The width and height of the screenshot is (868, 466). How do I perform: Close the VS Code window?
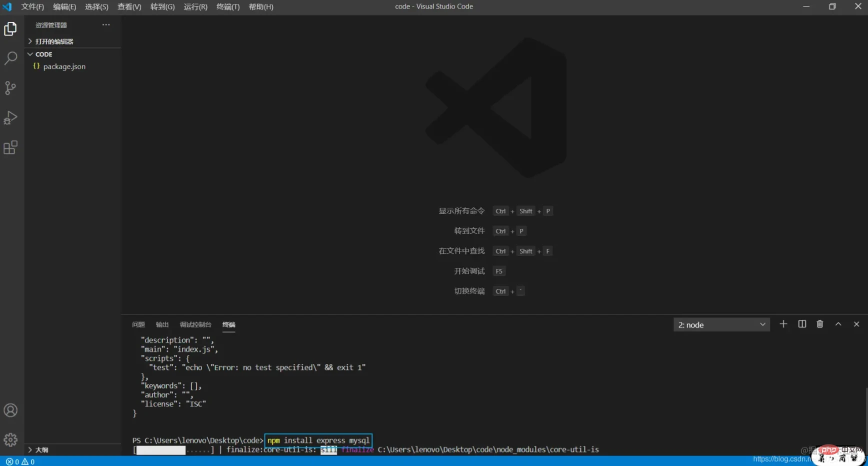point(857,7)
